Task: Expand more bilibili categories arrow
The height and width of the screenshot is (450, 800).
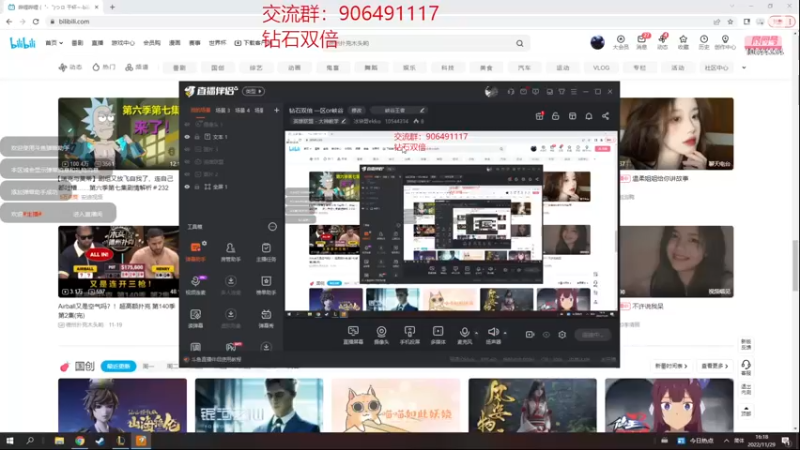Action: (x=744, y=67)
